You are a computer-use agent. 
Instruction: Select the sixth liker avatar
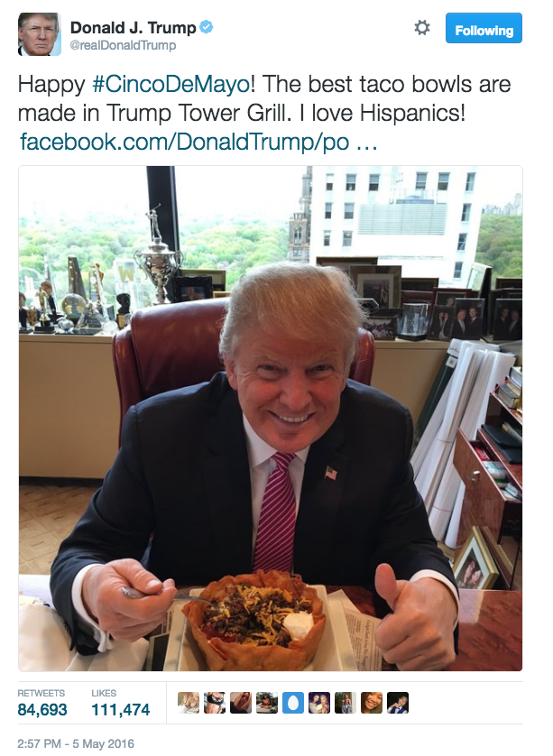(319, 703)
